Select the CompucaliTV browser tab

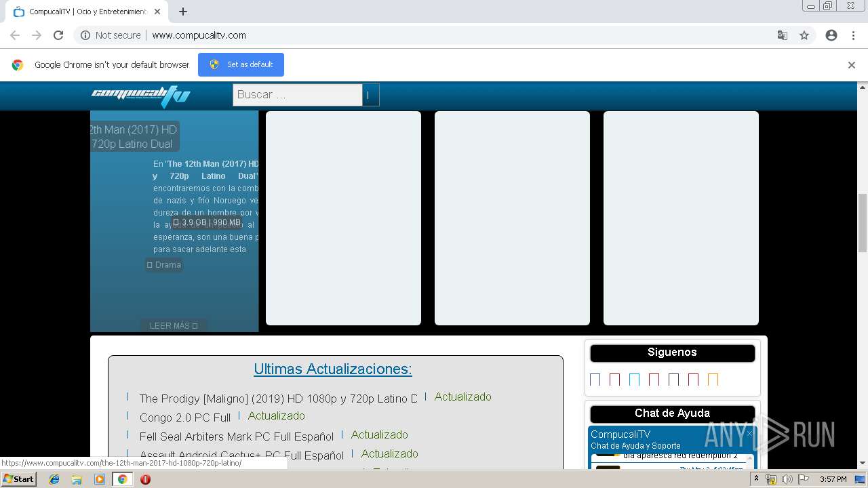(x=87, y=12)
